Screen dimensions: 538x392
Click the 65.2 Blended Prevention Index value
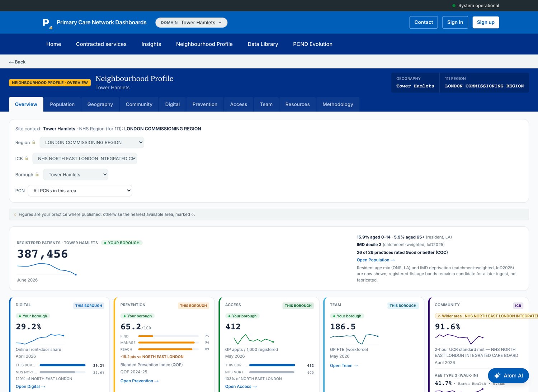click(x=136, y=327)
